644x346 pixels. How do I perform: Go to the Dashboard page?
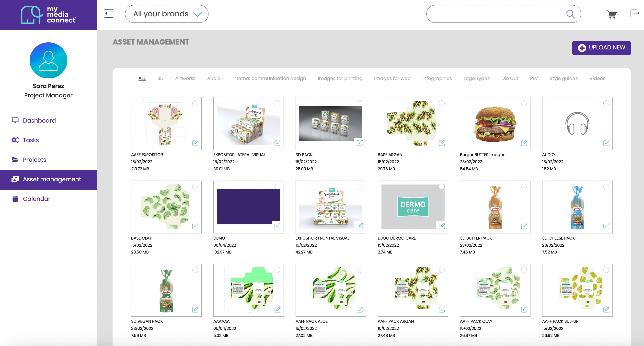click(x=39, y=120)
